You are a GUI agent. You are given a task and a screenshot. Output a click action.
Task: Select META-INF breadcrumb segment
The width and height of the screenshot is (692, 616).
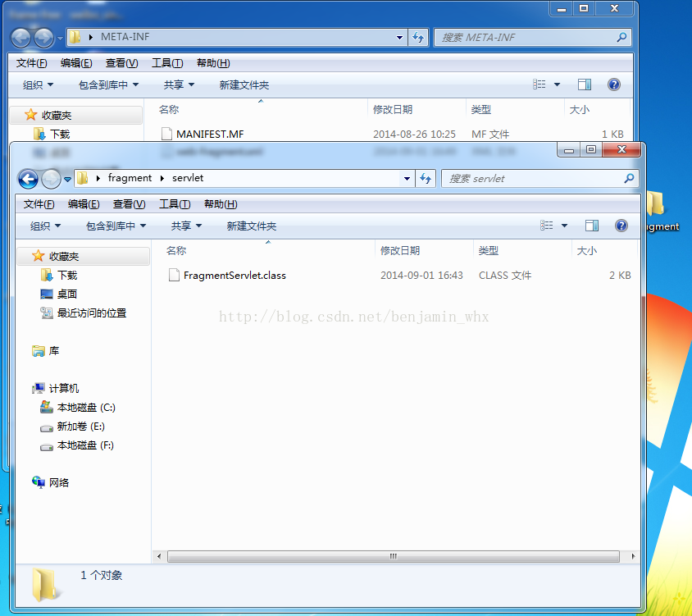click(x=125, y=37)
